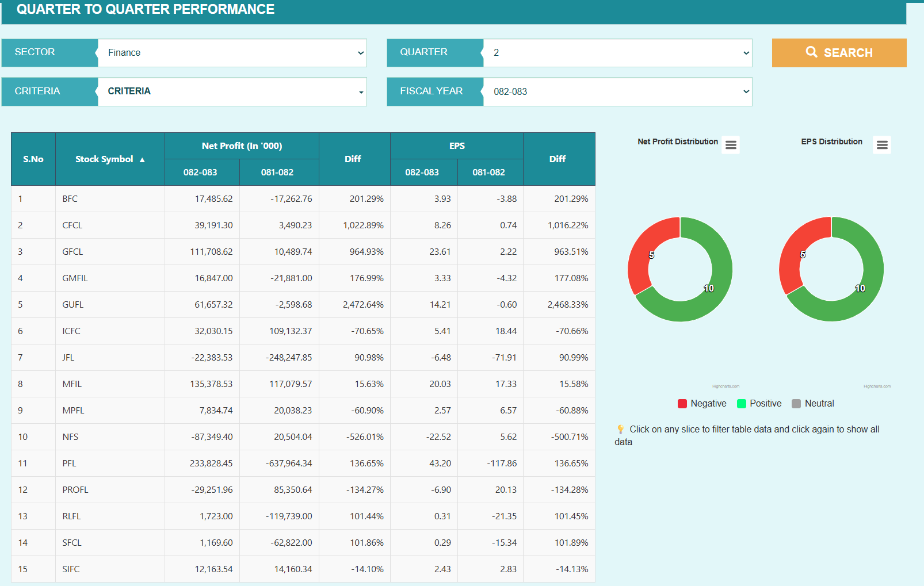Expand the Quarter dropdown
924x586 pixels.
pyautogui.click(x=617, y=53)
